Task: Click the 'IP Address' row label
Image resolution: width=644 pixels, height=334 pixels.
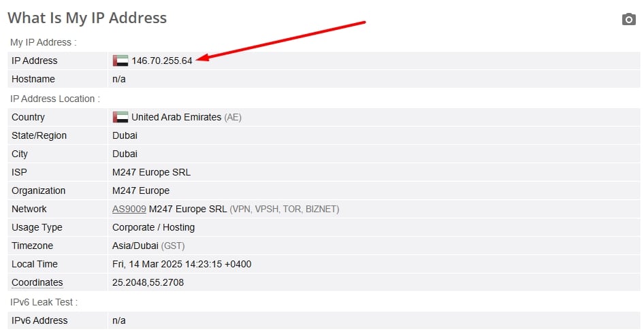Action: 35,61
